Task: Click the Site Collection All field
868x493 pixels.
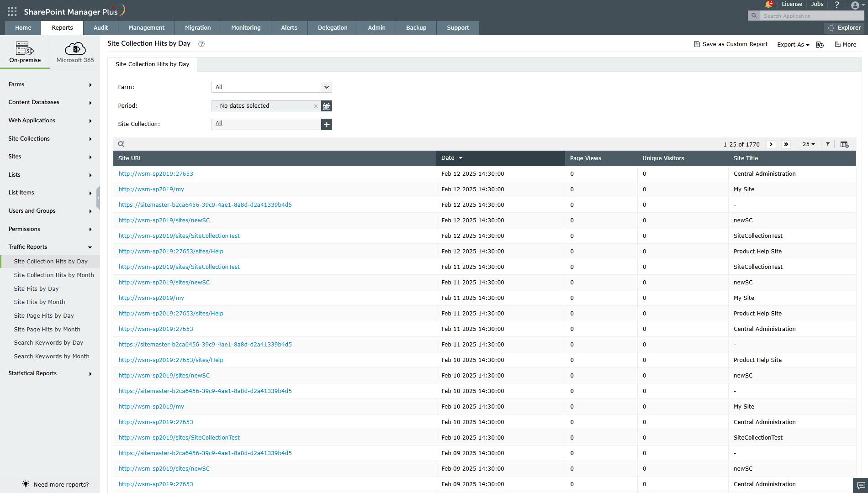Action: coord(266,124)
